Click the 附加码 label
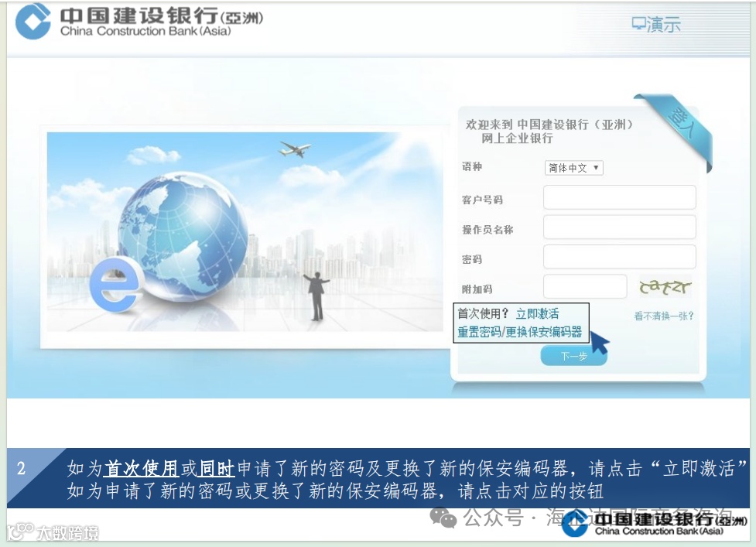The width and height of the screenshot is (756, 547). pyautogui.click(x=477, y=289)
